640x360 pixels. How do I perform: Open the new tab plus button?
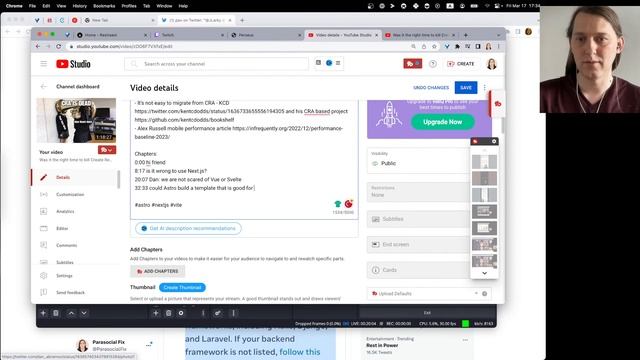(x=465, y=35)
